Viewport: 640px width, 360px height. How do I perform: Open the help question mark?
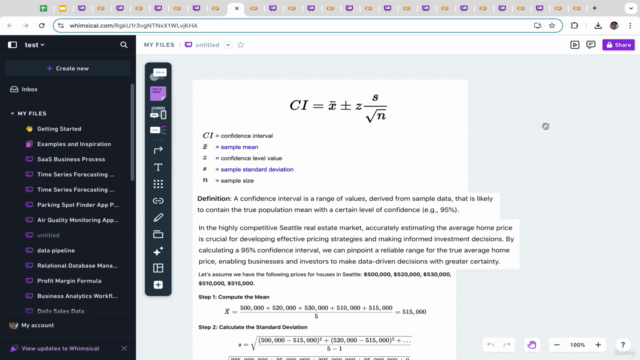click(x=623, y=345)
